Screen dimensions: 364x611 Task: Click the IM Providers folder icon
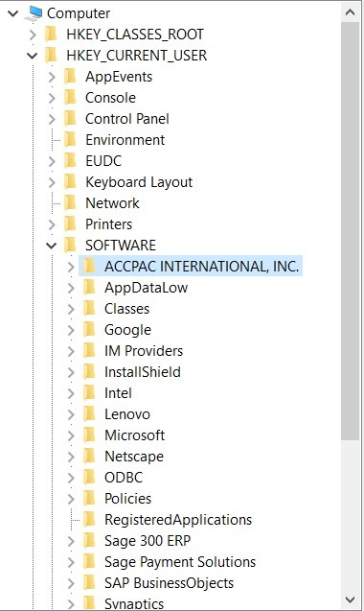[89, 351]
